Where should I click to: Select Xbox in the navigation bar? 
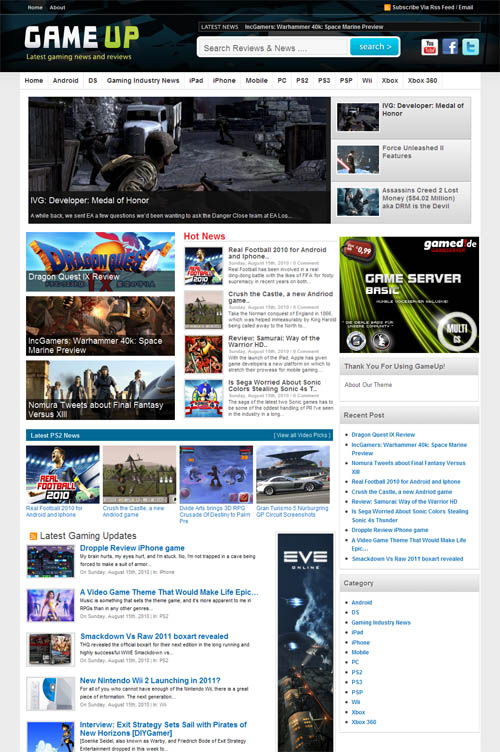[x=390, y=81]
